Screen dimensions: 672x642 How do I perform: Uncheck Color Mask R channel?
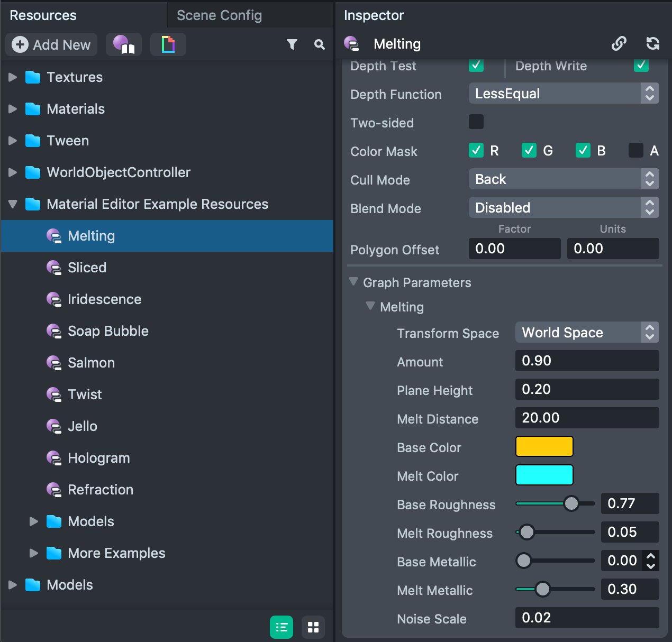coord(476,151)
